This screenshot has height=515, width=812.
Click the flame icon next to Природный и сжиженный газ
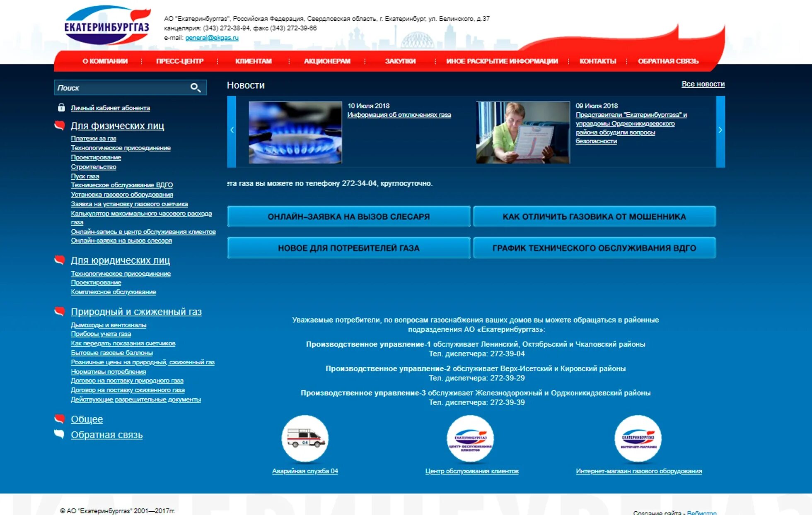point(60,311)
